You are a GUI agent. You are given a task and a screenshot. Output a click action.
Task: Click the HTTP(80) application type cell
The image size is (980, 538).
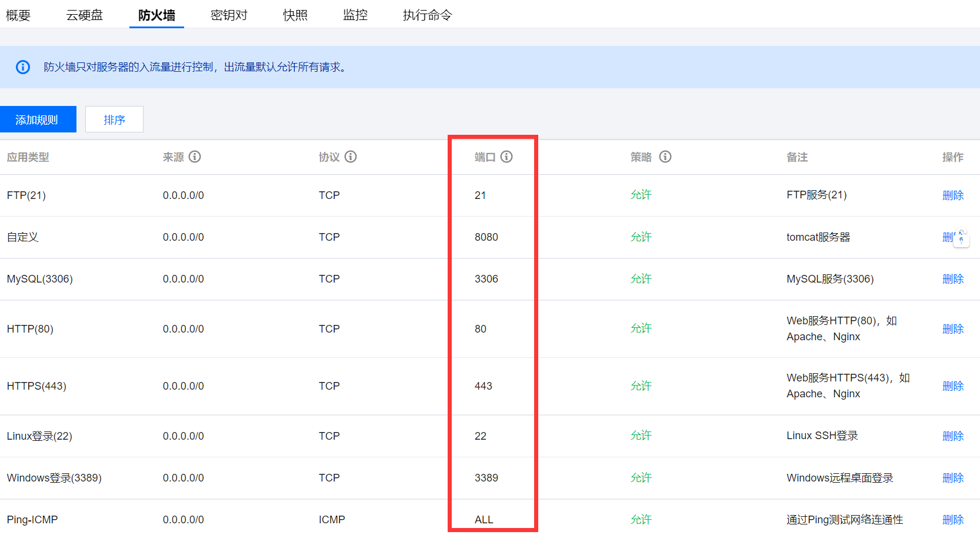click(x=30, y=329)
